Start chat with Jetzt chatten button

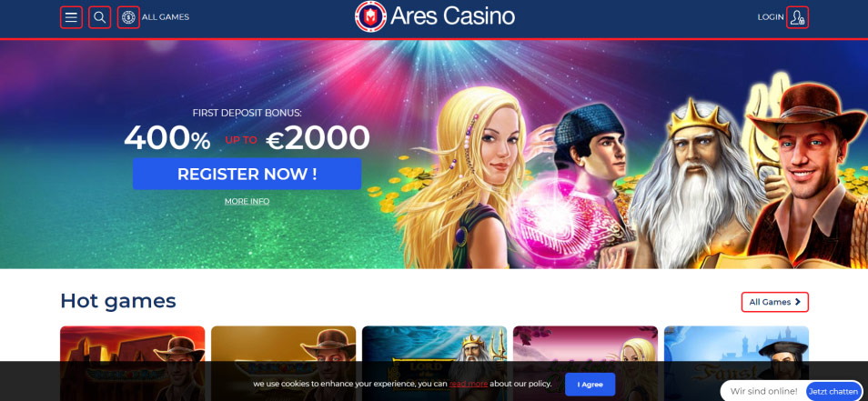tap(833, 391)
